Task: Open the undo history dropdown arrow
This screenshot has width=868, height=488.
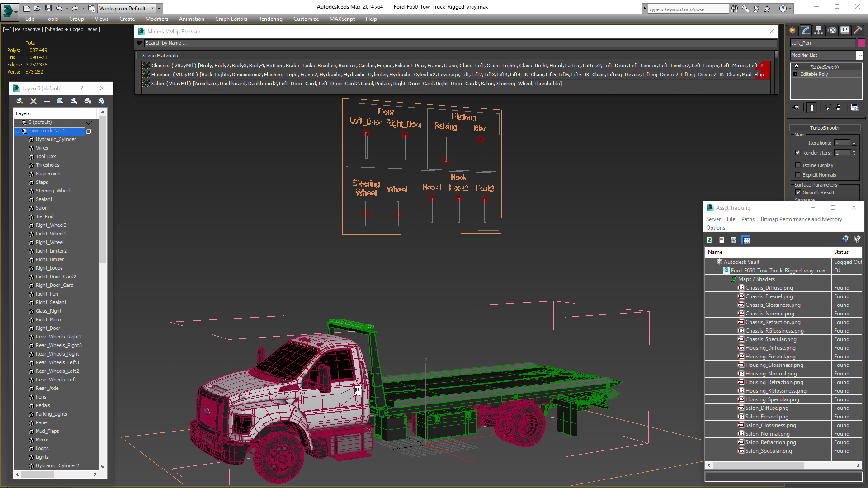Action: tap(67, 8)
